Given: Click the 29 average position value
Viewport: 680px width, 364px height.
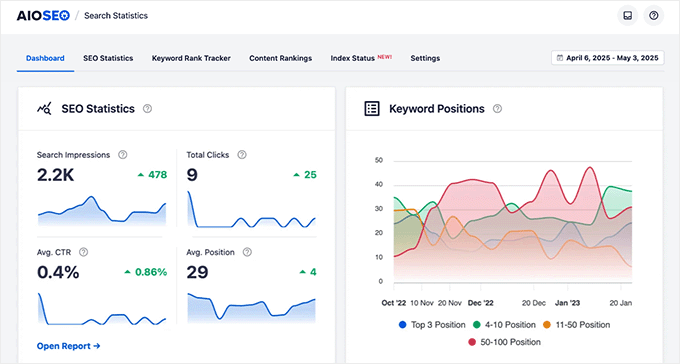Looking at the screenshot, I should click(x=197, y=272).
